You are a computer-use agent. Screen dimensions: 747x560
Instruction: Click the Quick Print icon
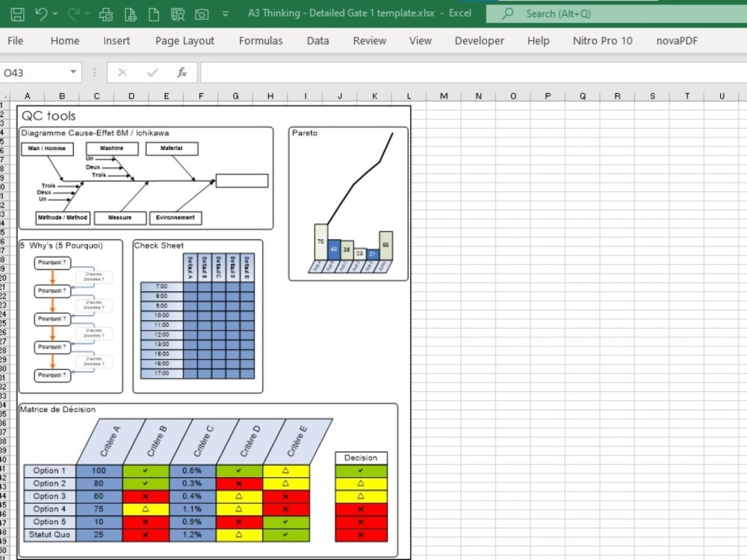pyautogui.click(x=130, y=14)
